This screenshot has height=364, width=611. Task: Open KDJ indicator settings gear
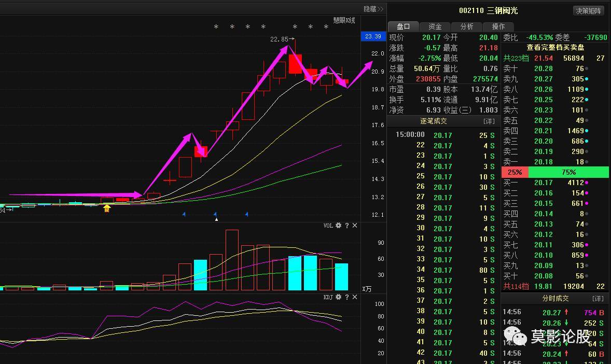point(339,297)
